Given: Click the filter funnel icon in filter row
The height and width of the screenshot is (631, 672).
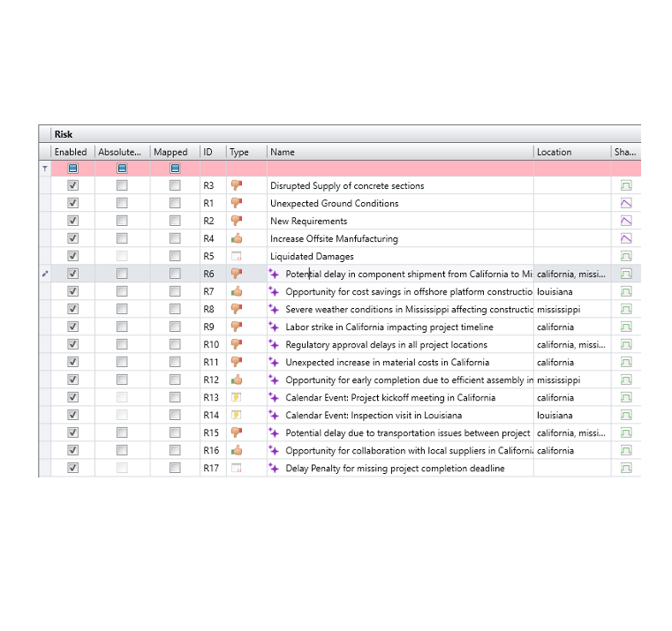Looking at the screenshot, I should click(45, 168).
